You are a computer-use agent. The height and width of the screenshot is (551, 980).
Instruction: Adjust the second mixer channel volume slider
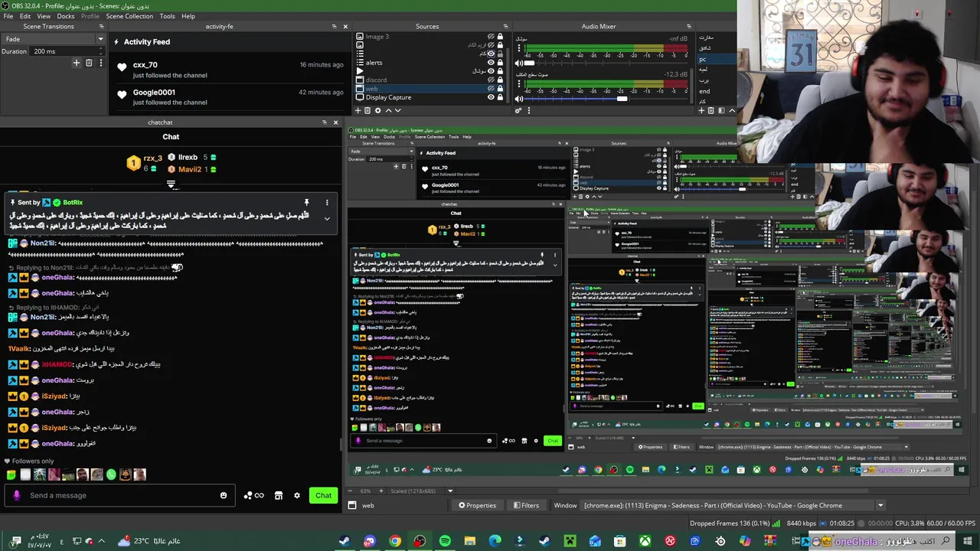(622, 99)
